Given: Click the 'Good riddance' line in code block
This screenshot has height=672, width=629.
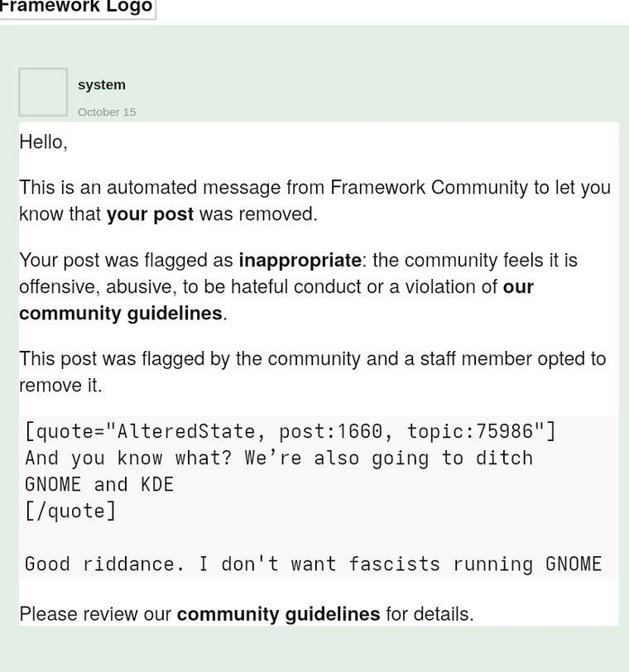Looking at the screenshot, I should [313, 564].
